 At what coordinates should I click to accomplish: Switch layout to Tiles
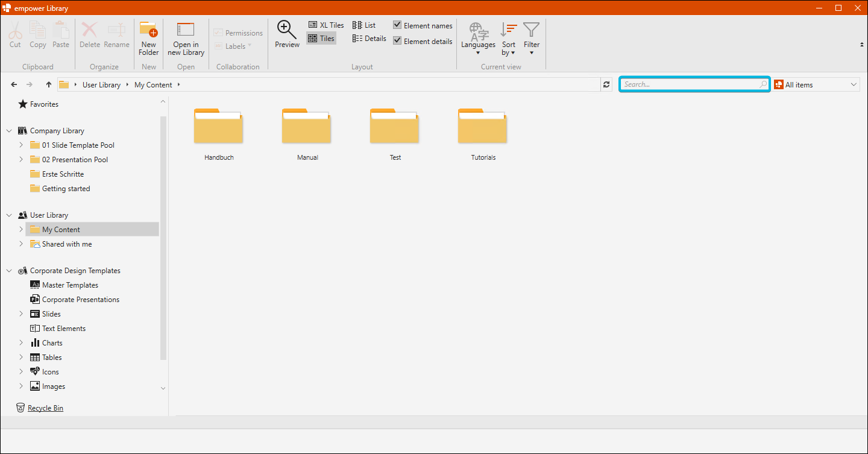pos(321,39)
